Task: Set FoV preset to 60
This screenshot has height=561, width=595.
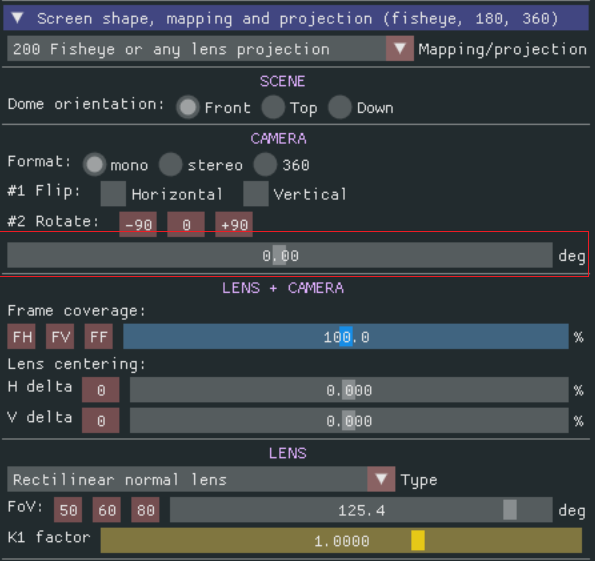Action: (x=107, y=510)
